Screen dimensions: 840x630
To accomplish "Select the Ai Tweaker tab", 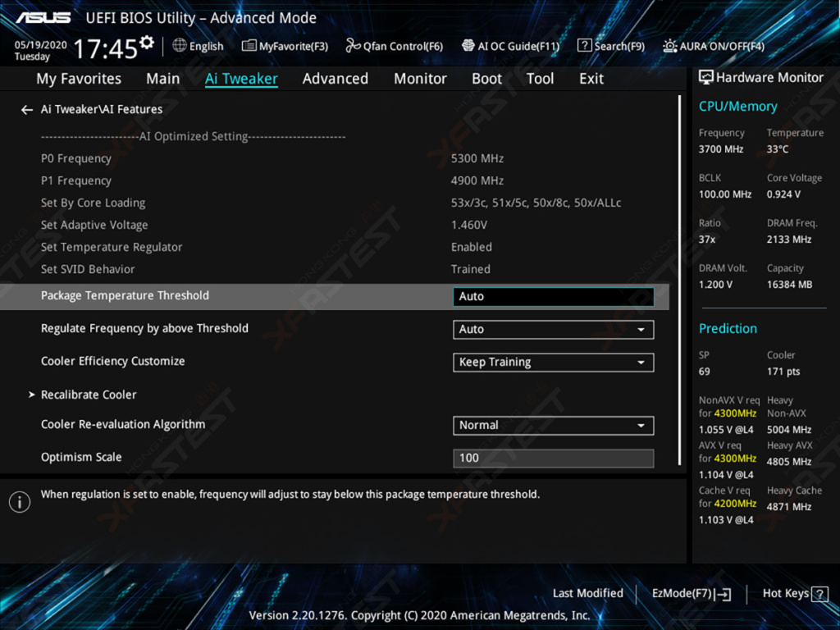I will [x=241, y=79].
